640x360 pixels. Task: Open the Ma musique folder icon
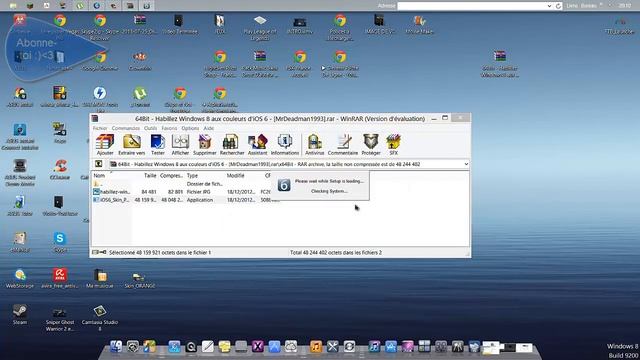coord(100,278)
